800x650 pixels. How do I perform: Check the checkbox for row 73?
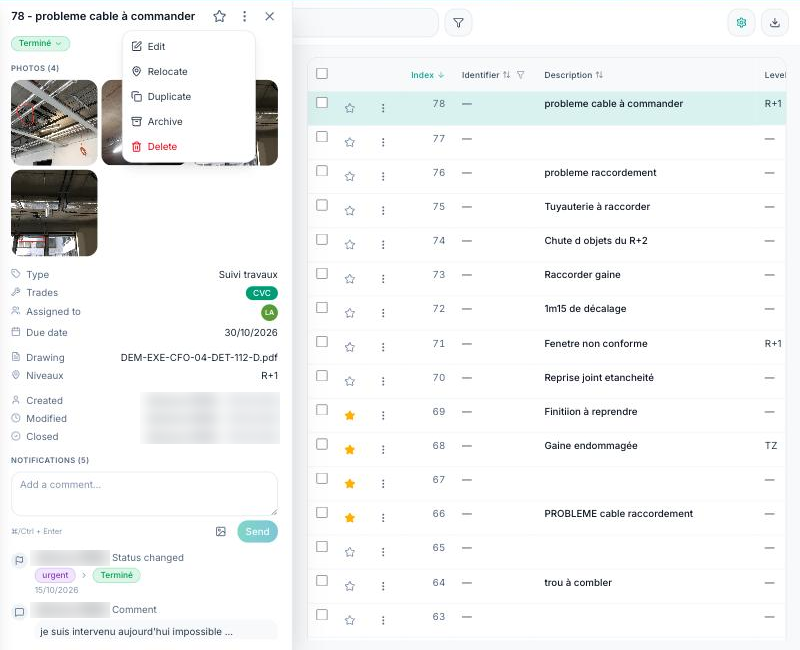click(x=322, y=273)
